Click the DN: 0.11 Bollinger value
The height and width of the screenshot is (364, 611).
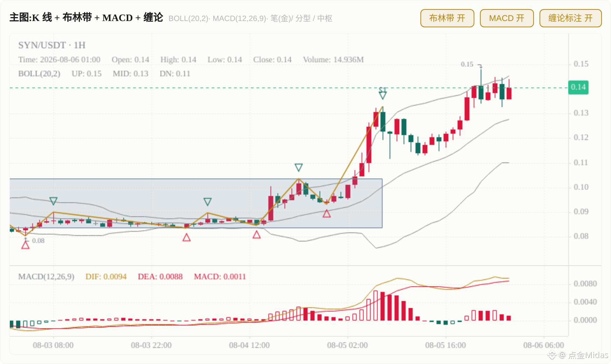point(175,74)
